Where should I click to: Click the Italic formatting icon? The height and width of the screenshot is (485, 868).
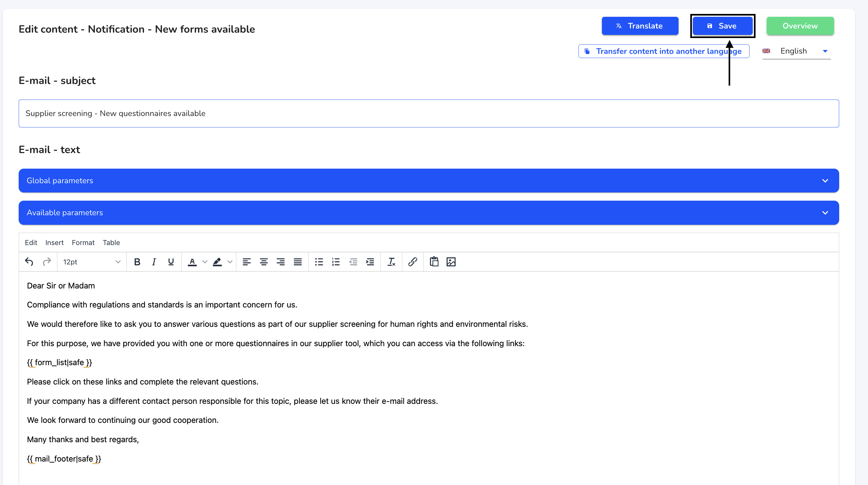pos(154,261)
